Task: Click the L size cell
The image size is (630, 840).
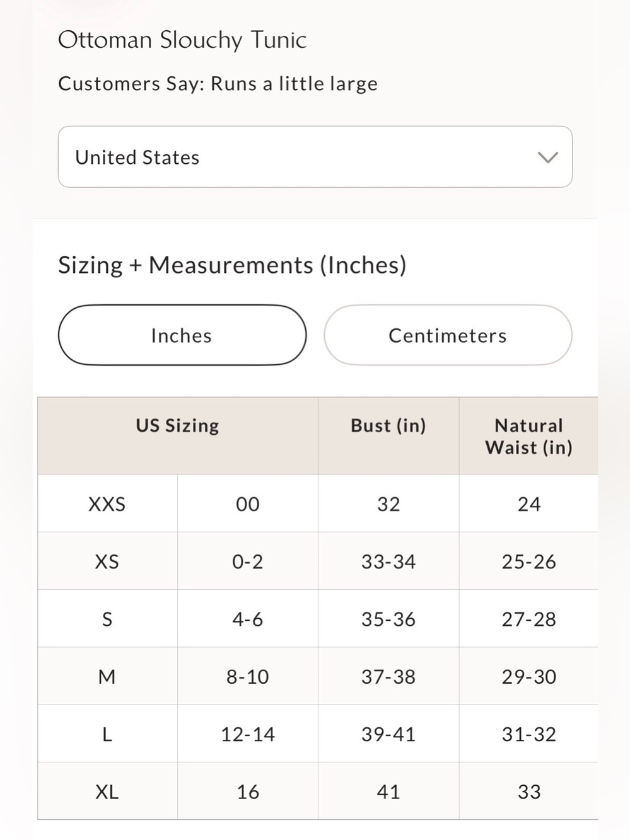Action: pos(107,734)
